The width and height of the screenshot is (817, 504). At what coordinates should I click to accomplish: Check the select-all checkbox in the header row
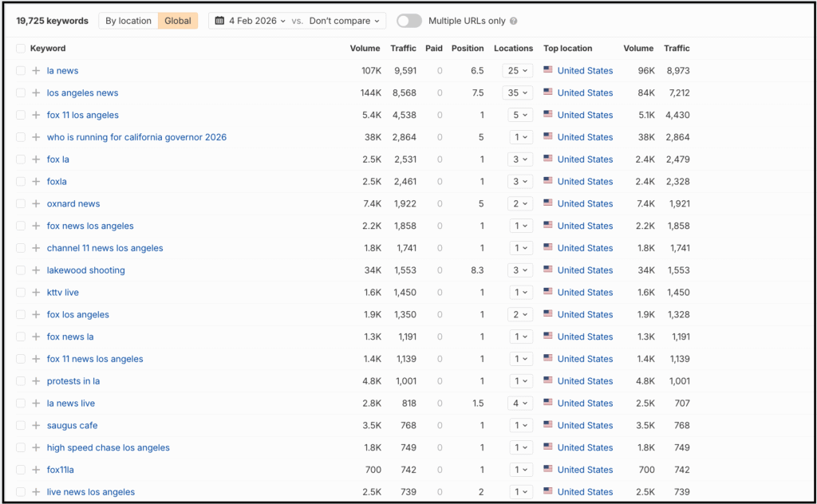click(20, 48)
